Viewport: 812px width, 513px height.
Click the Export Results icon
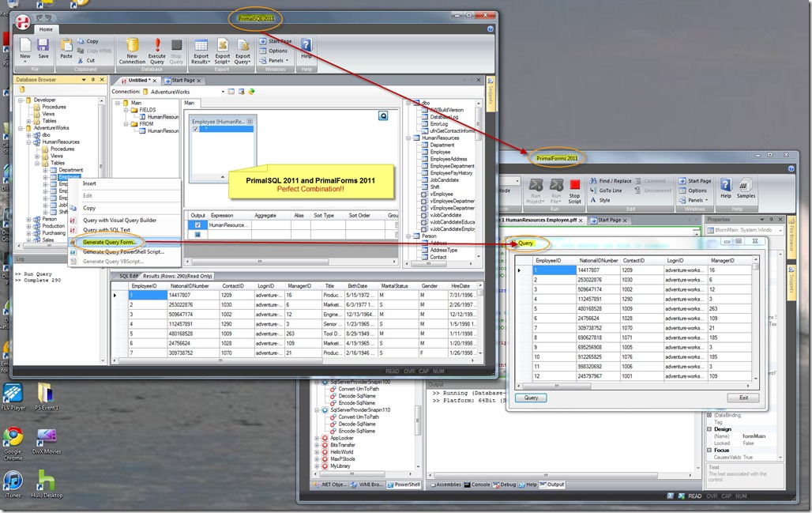coord(201,45)
